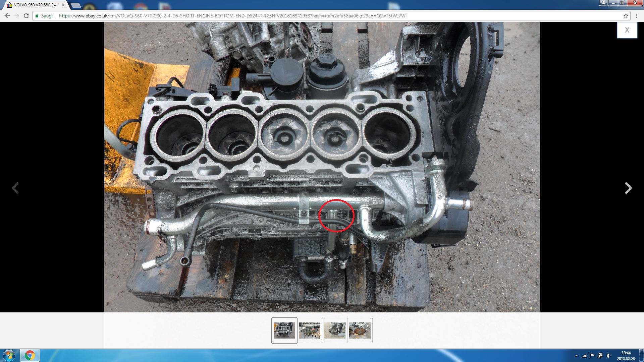Bookmark this page with the star icon
Viewport: 644px width, 362px height.
[626, 16]
